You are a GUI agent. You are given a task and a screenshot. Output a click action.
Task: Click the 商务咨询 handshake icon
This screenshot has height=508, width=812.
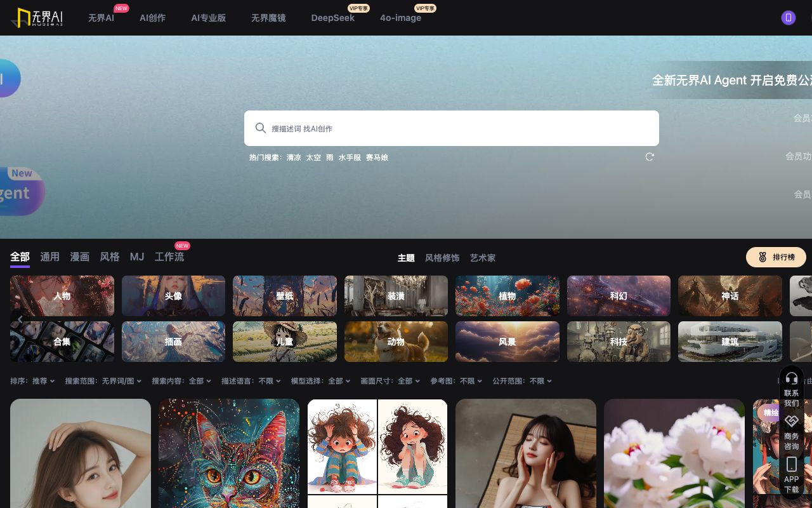click(791, 421)
